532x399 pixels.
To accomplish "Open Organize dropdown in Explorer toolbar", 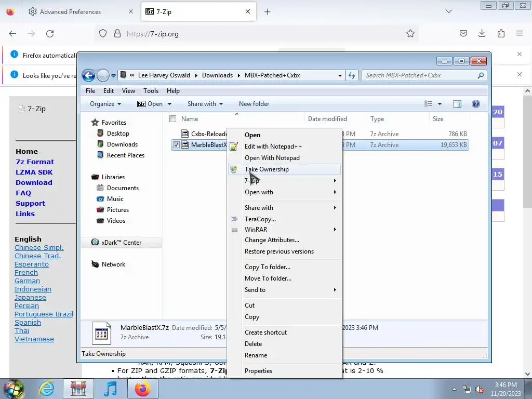I will point(105,104).
